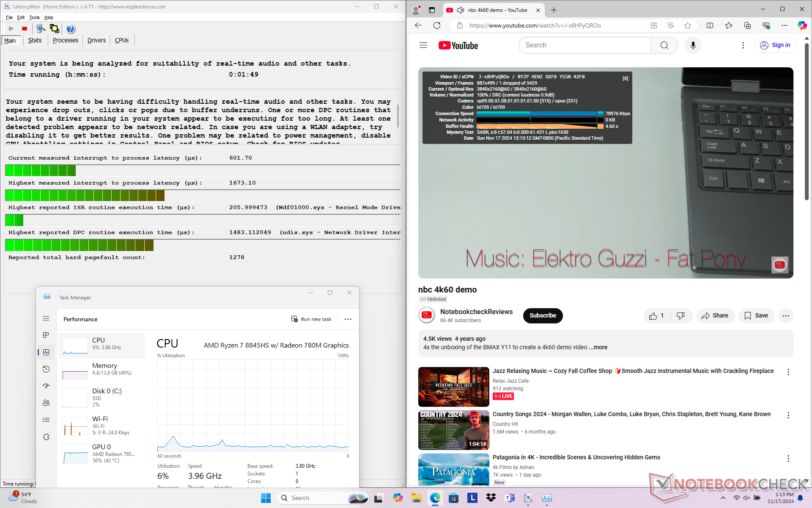The image size is (812, 508).
Task: Subscribe to NotebookcheckReviews channel
Action: [543, 316]
